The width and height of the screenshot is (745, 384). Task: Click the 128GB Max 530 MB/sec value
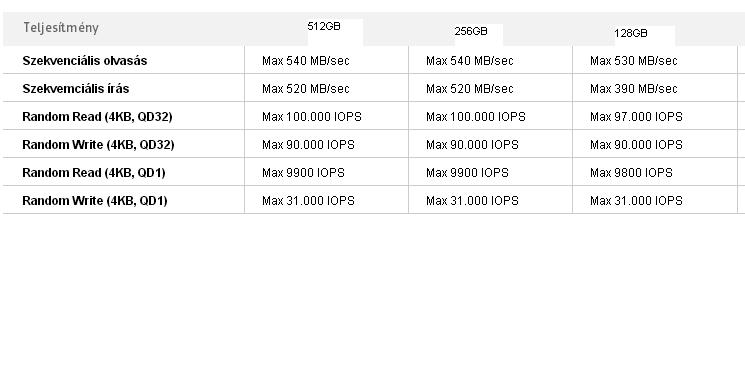pyautogui.click(x=633, y=61)
